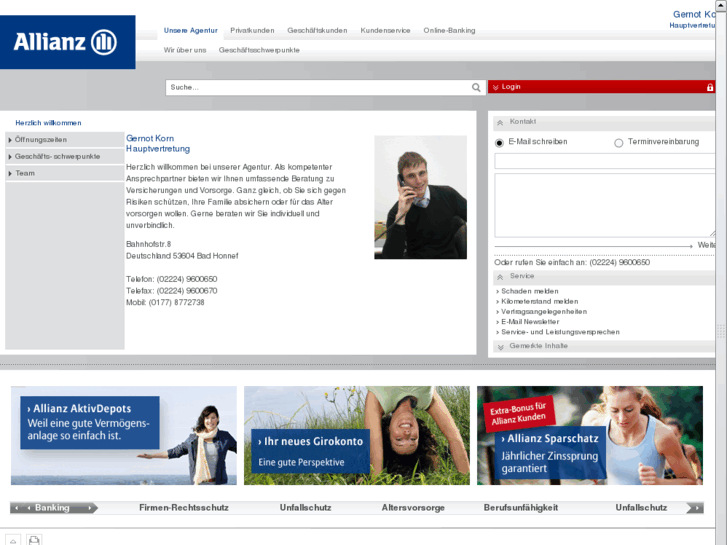Collapse the Service panel

pos(500,277)
